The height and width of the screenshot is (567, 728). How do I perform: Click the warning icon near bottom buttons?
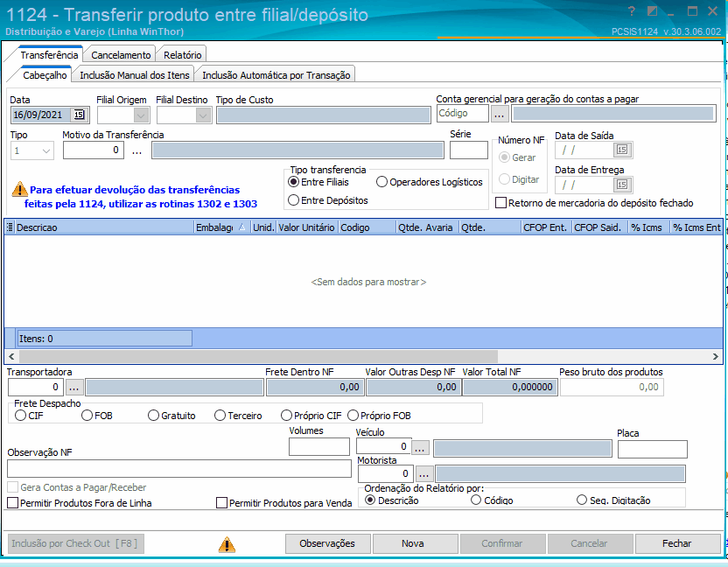click(227, 544)
